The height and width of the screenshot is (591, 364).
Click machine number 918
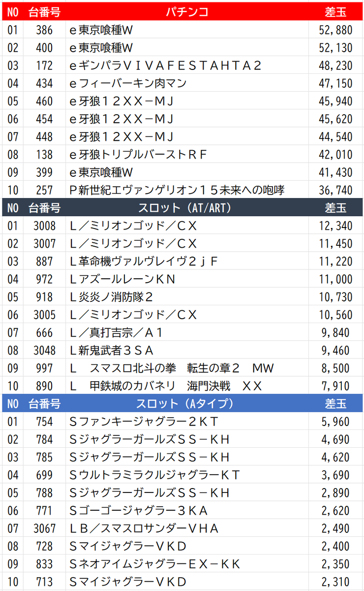click(x=44, y=296)
